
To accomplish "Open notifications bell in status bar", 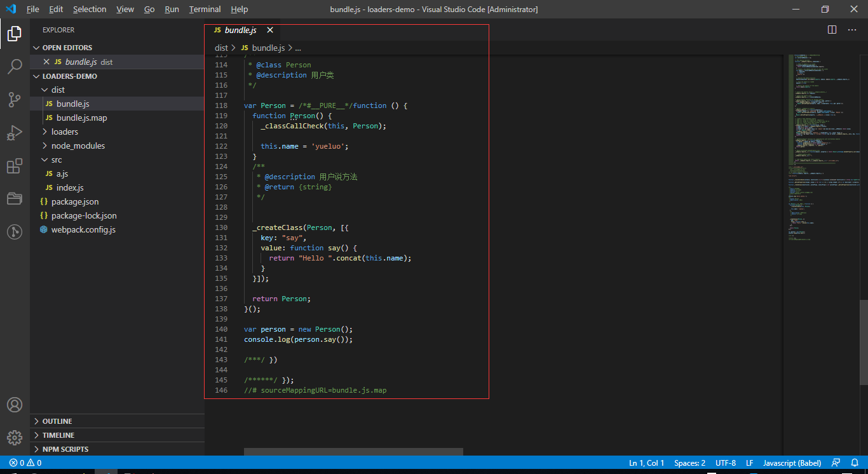I will tap(855, 463).
